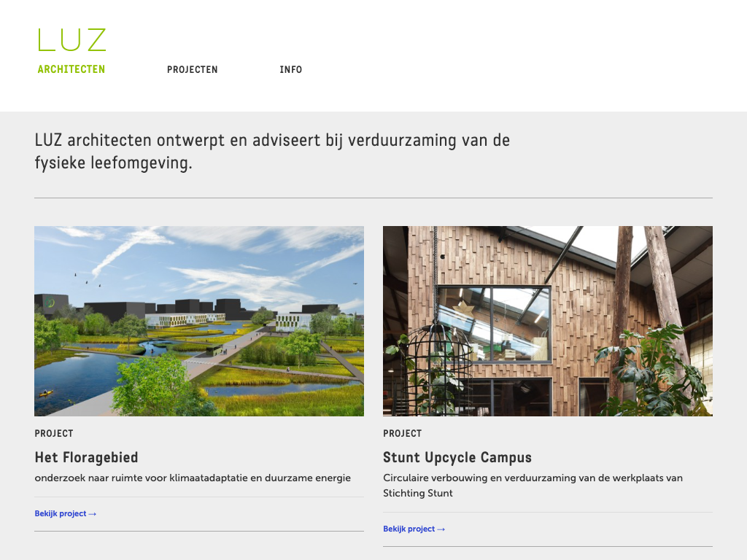Click the Het Floragebied project title
This screenshot has width=747, height=560.
86,457
